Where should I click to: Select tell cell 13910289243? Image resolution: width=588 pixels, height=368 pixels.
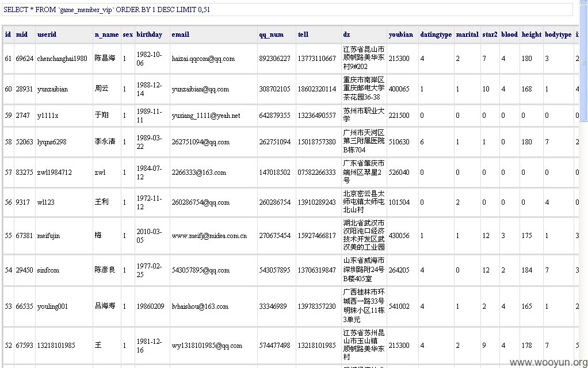coord(317,202)
